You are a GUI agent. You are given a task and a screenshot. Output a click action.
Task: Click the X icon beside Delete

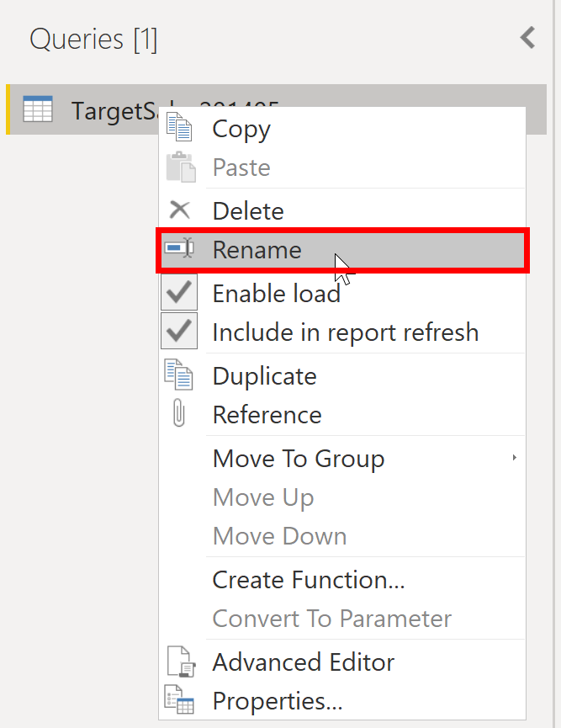179,210
